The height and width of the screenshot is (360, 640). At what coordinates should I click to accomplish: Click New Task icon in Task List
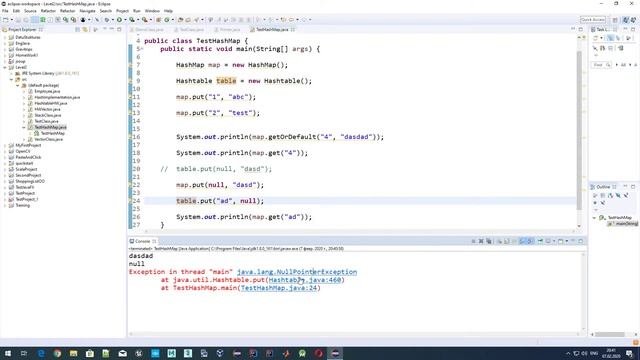(x=596, y=38)
